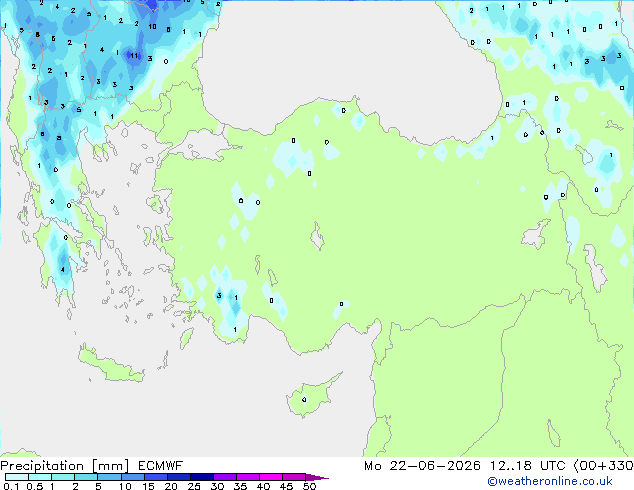Click the legend label '0.5'
The height and width of the screenshot is (490, 634).
35,486
